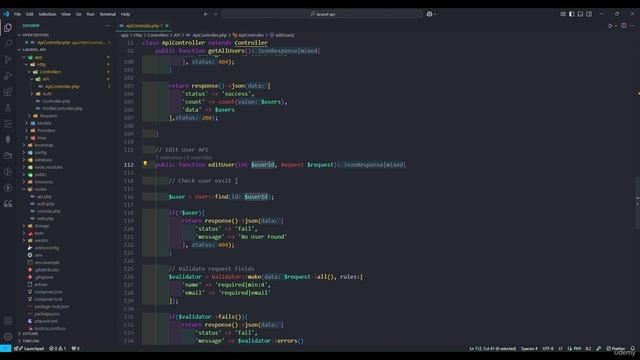Click the Customize Layout icon in title bar
Viewport: 640px width, 360px height.
563,14
